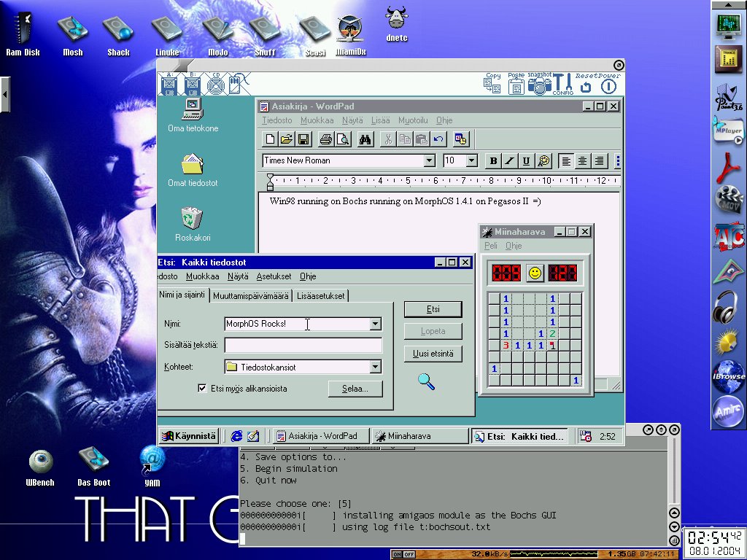Screen dimensions: 747x560
Task: Open the Bochs CONFIG tools icon
Action: [x=562, y=85]
